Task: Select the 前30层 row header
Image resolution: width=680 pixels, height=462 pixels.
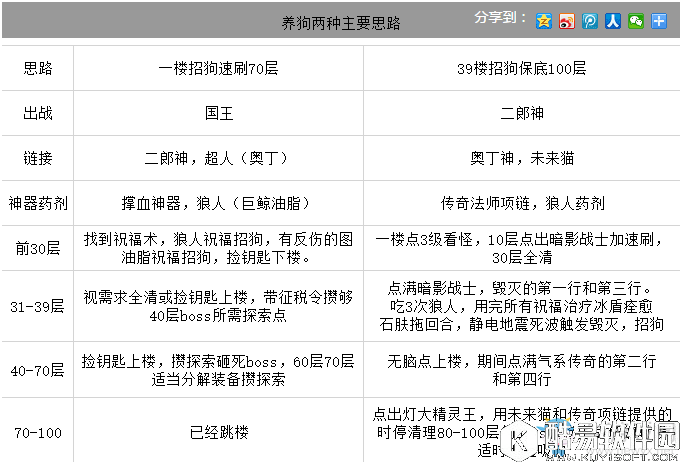Action: pyautogui.click(x=38, y=248)
